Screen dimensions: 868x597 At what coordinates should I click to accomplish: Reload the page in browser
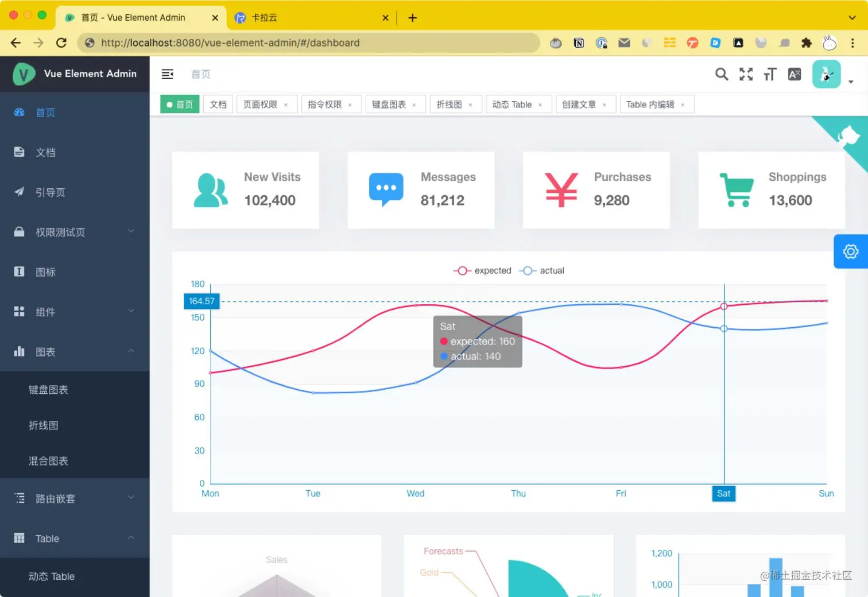pyautogui.click(x=61, y=42)
